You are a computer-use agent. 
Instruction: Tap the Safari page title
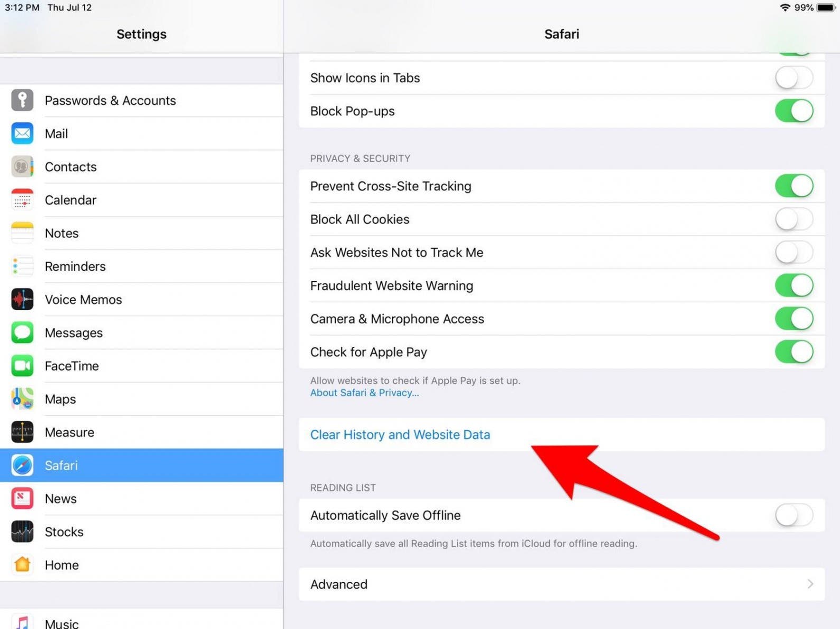click(562, 34)
